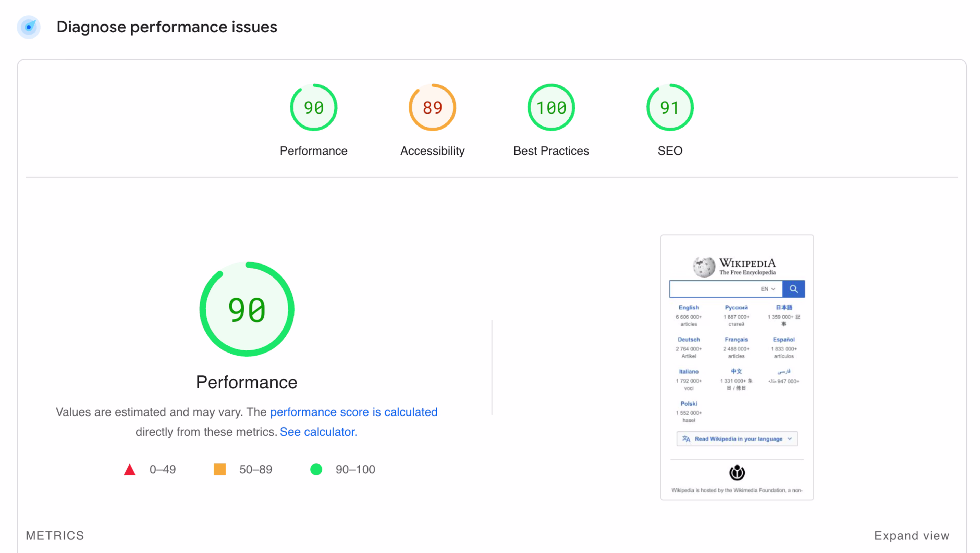
Task: Click the orange square 50–89 legend swatch
Action: 219,469
